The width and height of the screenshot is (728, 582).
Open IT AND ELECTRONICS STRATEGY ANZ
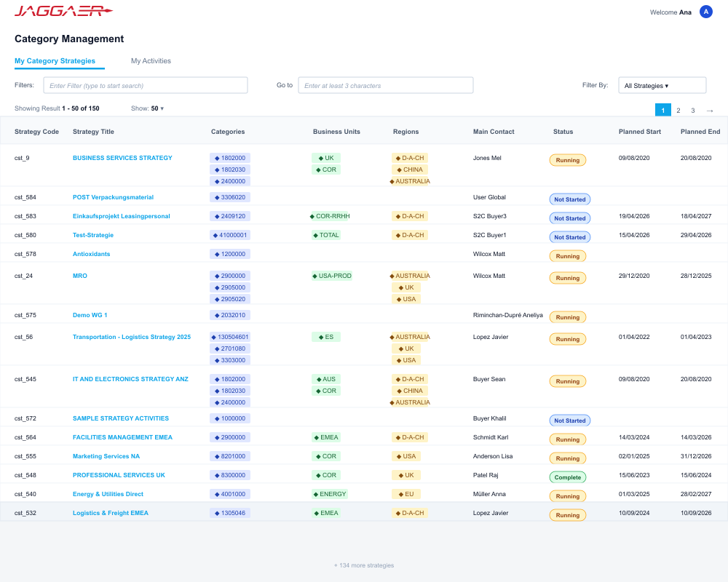click(130, 379)
